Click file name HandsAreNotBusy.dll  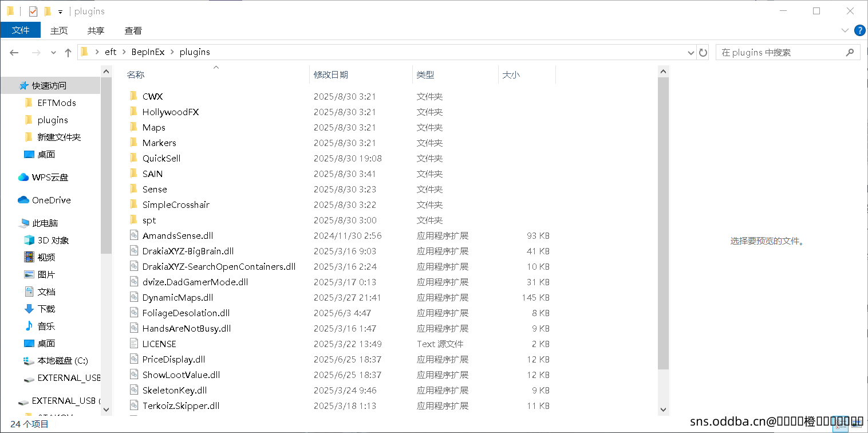point(187,328)
